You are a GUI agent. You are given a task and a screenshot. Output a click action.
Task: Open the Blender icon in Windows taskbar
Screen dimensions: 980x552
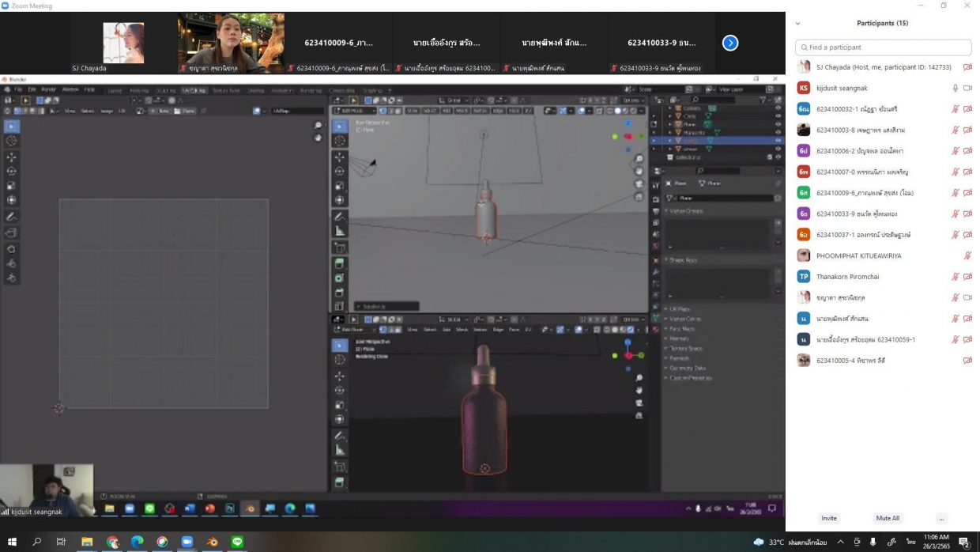[x=212, y=542]
